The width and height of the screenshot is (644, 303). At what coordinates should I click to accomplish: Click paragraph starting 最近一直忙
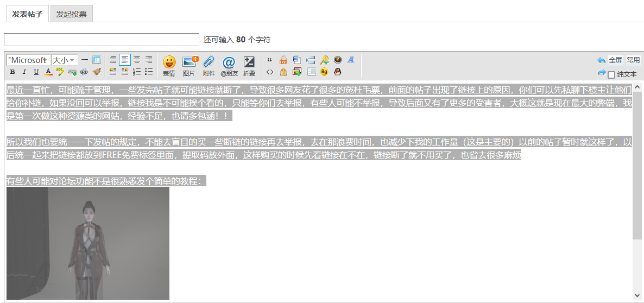pos(319,103)
